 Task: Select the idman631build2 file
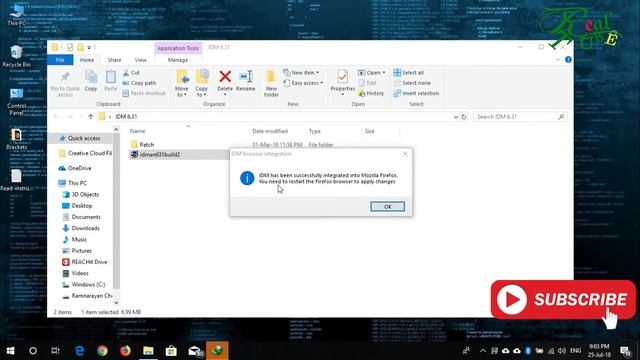point(160,155)
